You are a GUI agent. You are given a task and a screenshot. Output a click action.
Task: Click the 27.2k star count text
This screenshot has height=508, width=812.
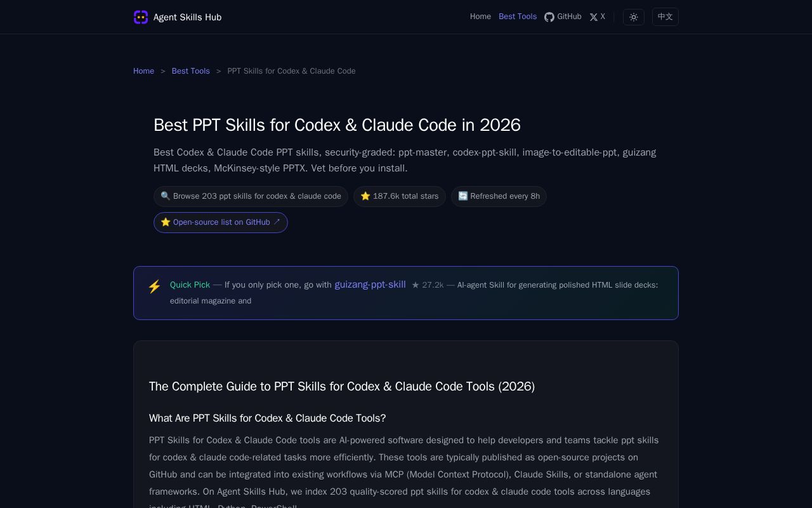pyautogui.click(x=428, y=285)
